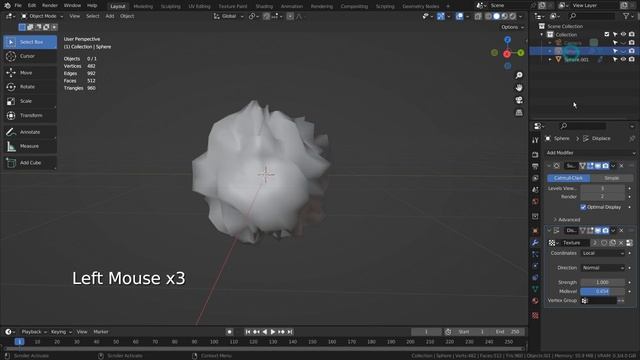640x360 pixels.
Task: Open Global transform orientation dropdown
Action: pos(229,16)
